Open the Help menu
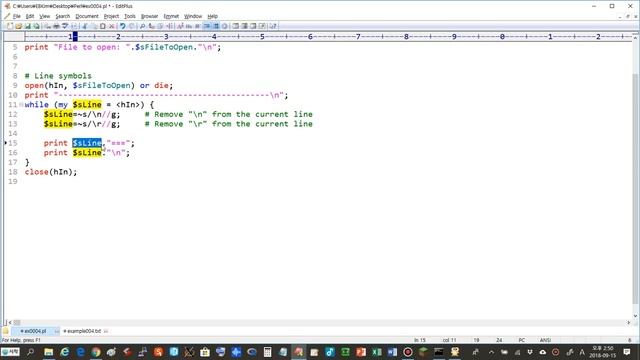This screenshot has width=640, height=360. click(x=212, y=16)
